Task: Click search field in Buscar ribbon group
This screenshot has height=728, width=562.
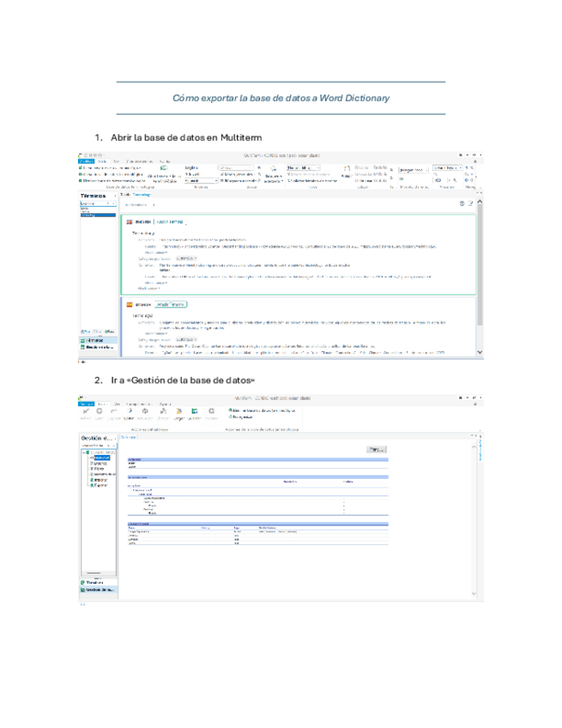Action: [x=237, y=167]
